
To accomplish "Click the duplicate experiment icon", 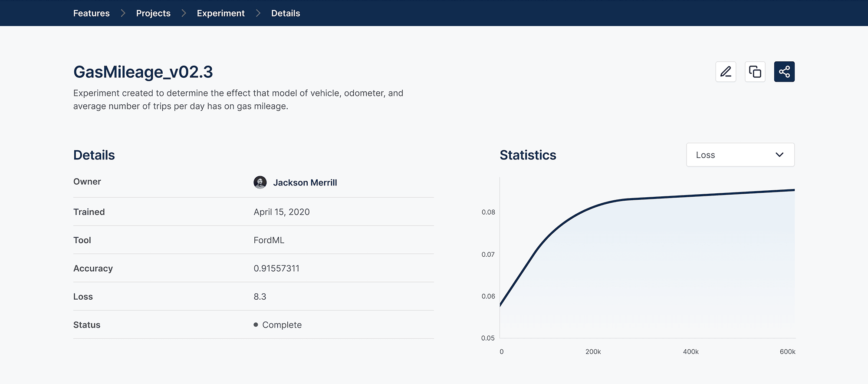I will (755, 72).
